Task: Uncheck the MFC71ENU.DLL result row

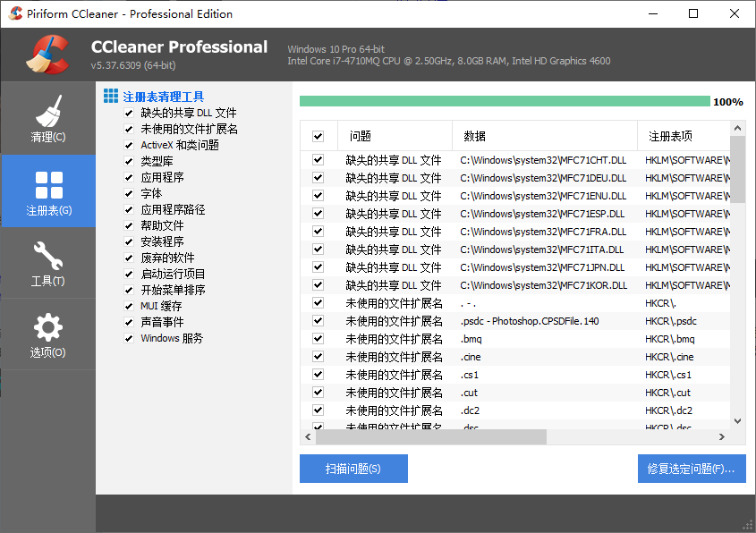Action: pyautogui.click(x=319, y=196)
